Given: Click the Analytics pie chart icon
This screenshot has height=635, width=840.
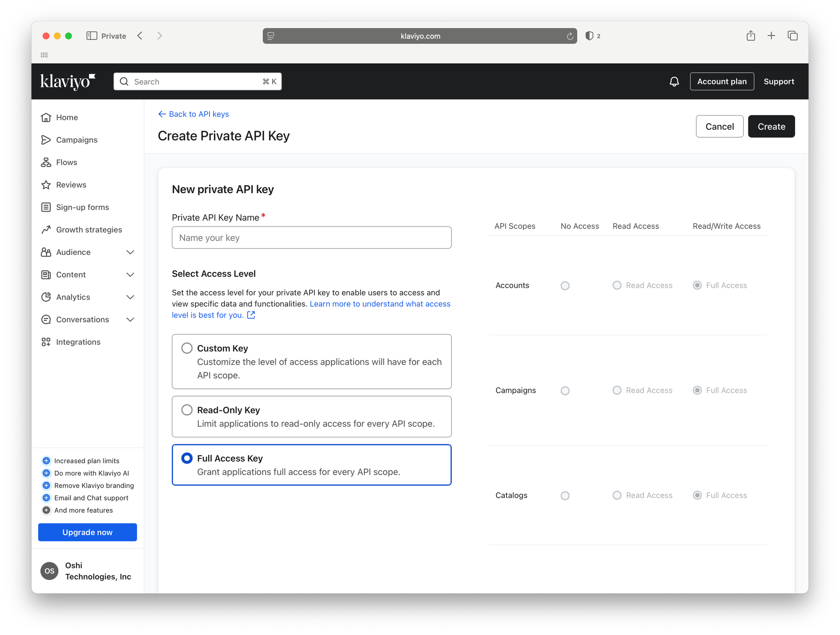Looking at the screenshot, I should pos(46,297).
